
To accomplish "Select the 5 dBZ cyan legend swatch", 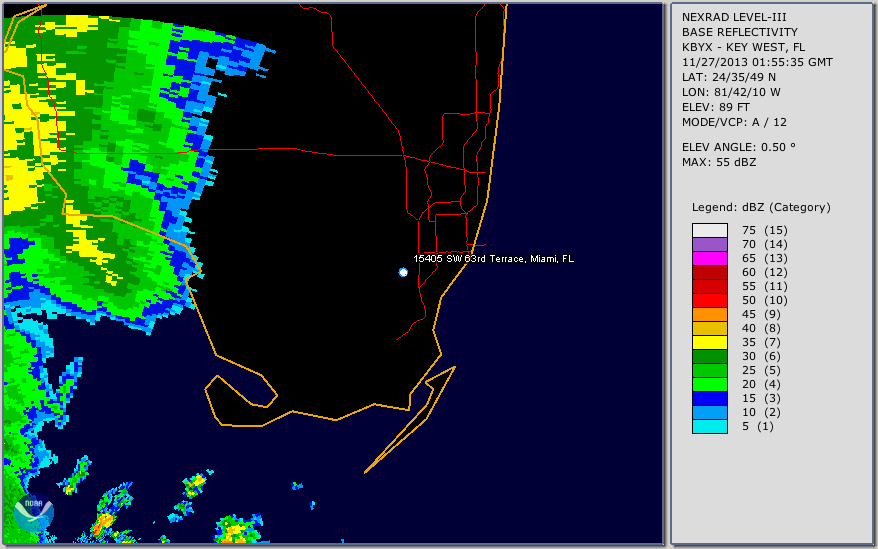I will (x=709, y=426).
